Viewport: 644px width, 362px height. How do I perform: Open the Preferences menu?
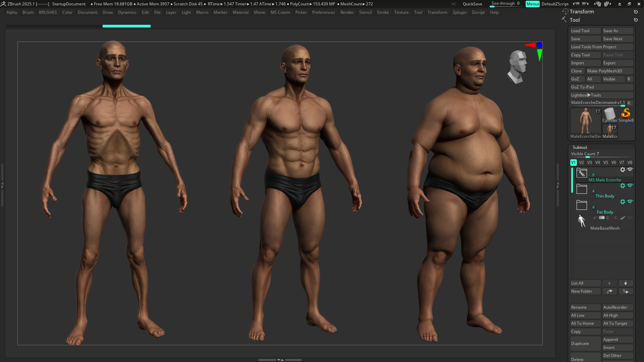click(x=323, y=12)
